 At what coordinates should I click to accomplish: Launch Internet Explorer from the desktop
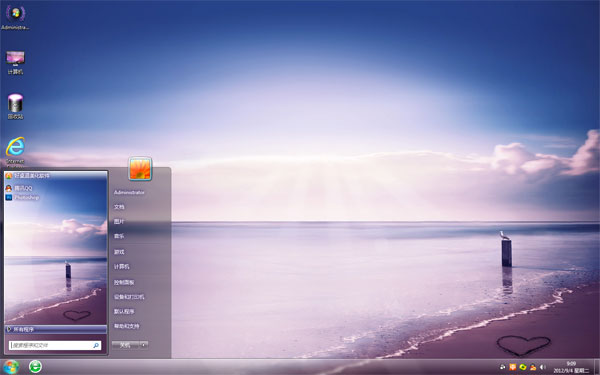(15, 151)
